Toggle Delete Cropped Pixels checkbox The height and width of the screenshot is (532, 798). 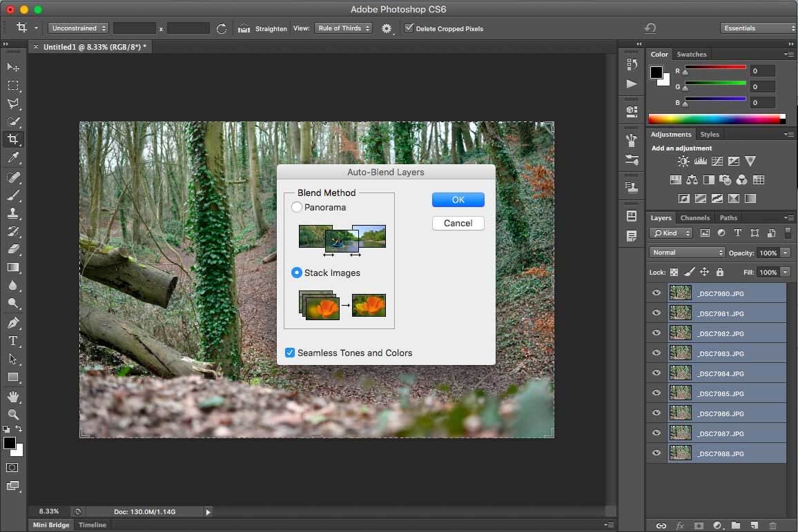(x=409, y=28)
